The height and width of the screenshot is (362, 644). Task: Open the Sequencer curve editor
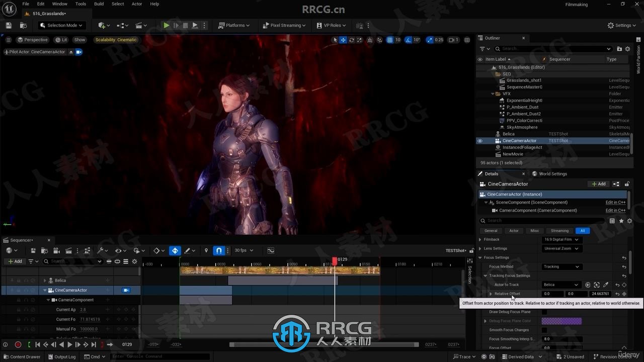(271, 250)
